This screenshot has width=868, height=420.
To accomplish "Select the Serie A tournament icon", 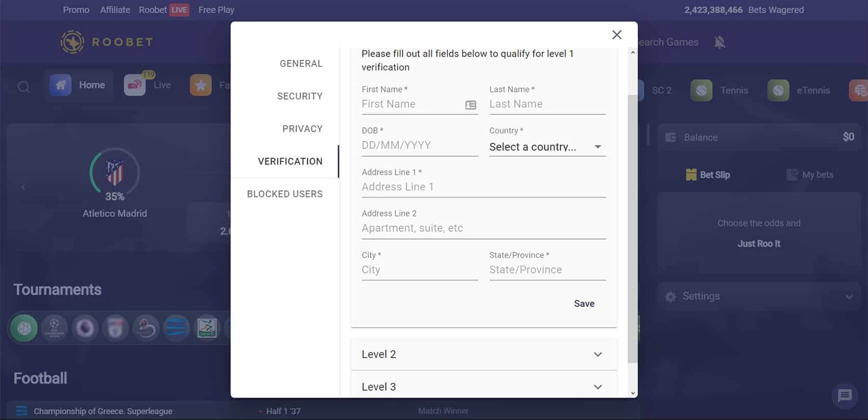I will pos(207,328).
